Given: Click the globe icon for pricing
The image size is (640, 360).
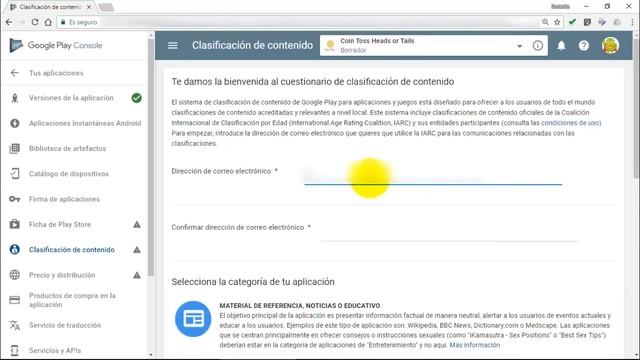Looking at the screenshot, I should point(15,275).
